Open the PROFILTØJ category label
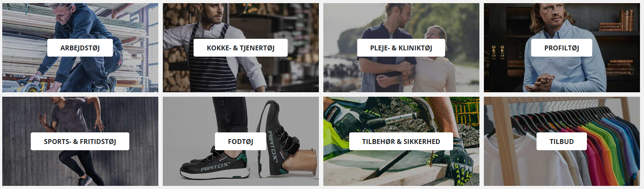 (x=561, y=48)
